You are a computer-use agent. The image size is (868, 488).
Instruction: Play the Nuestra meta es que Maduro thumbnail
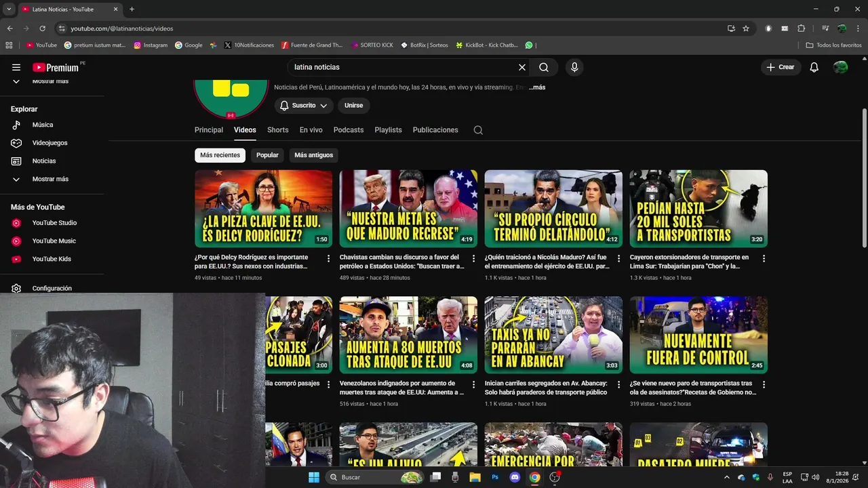coord(408,209)
